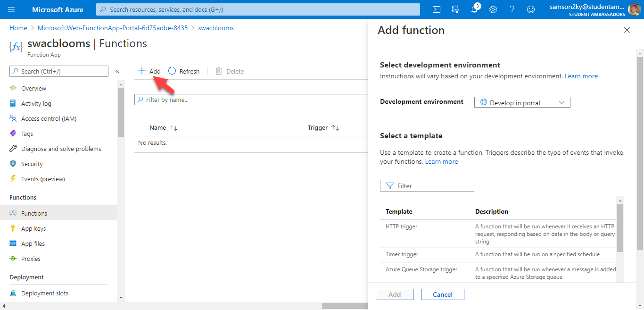This screenshot has height=310, width=644.
Task: Sort the list by Trigger column
Action: 323,128
